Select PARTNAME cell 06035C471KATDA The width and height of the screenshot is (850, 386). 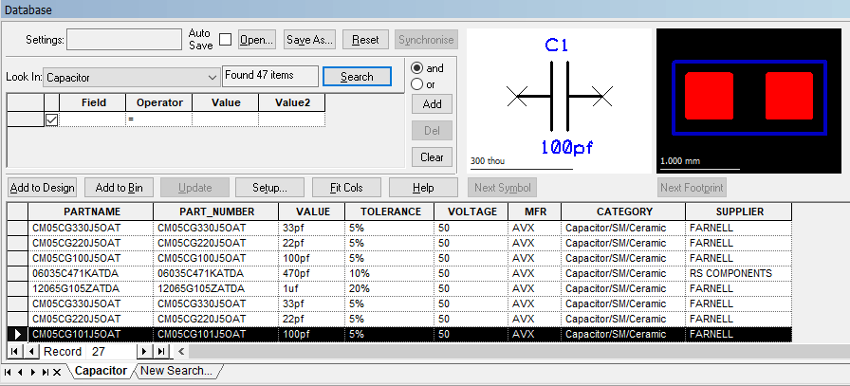click(x=91, y=273)
